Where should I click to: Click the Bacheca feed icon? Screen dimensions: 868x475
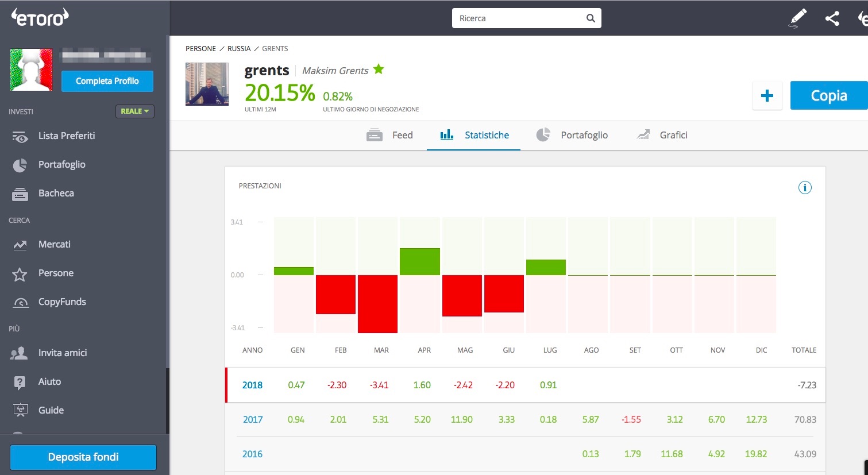[x=20, y=194]
